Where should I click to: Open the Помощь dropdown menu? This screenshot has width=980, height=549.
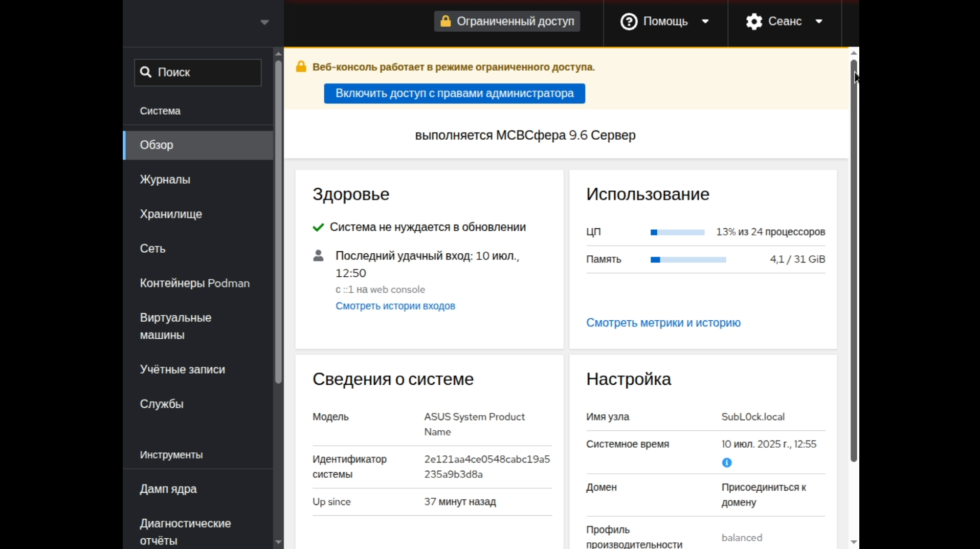(x=665, y=21)
